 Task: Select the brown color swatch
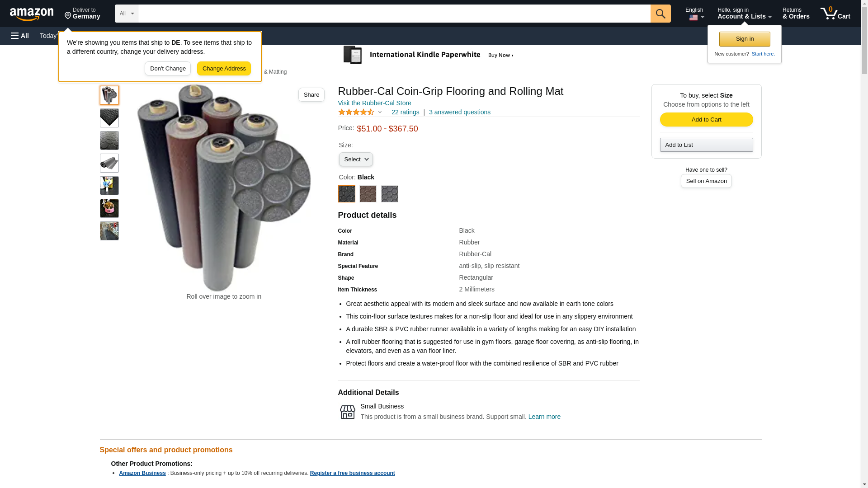point(368,194)
